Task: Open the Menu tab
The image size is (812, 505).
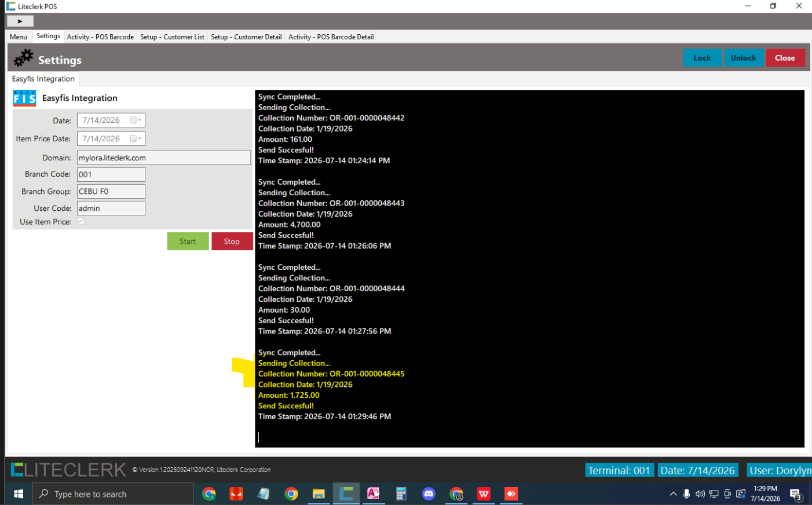Action: pos(19,36)
